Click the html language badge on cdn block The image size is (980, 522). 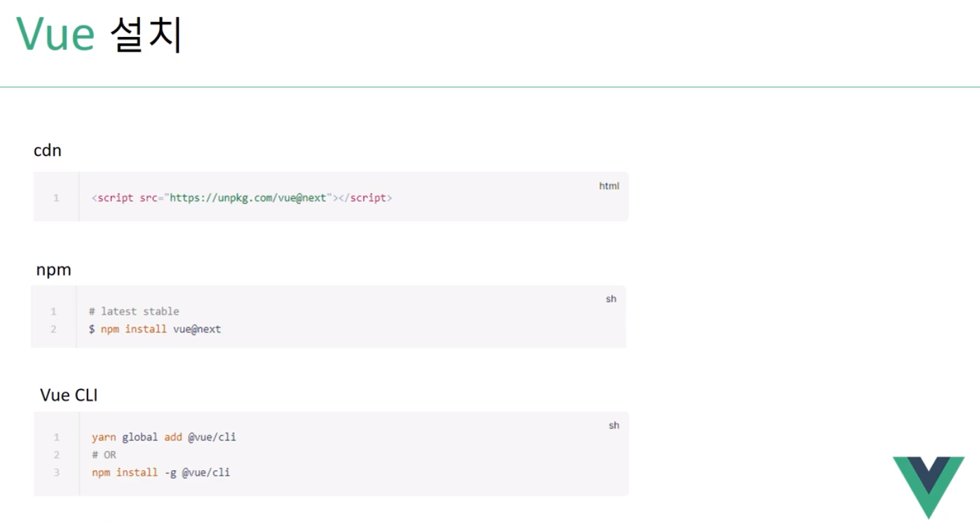click(x=608, y=185)
